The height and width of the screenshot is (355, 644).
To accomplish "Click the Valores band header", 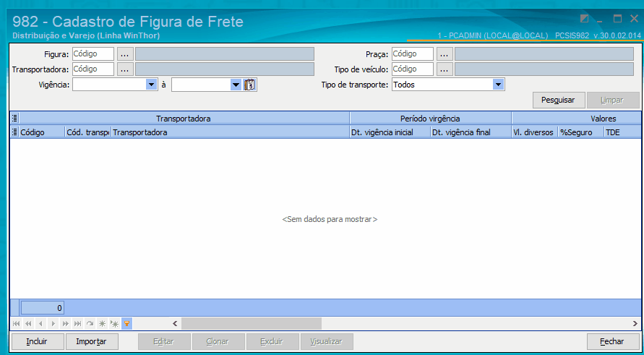I will pos(576,119).
